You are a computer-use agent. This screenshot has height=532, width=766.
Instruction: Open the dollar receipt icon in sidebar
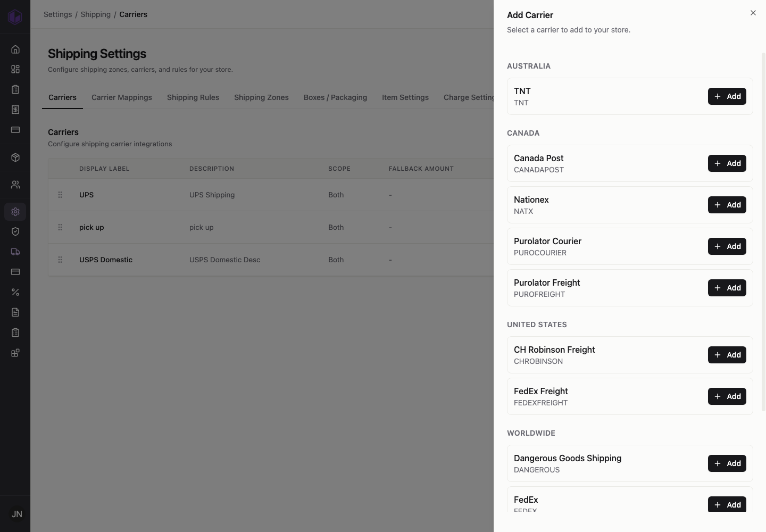[15, 110]
